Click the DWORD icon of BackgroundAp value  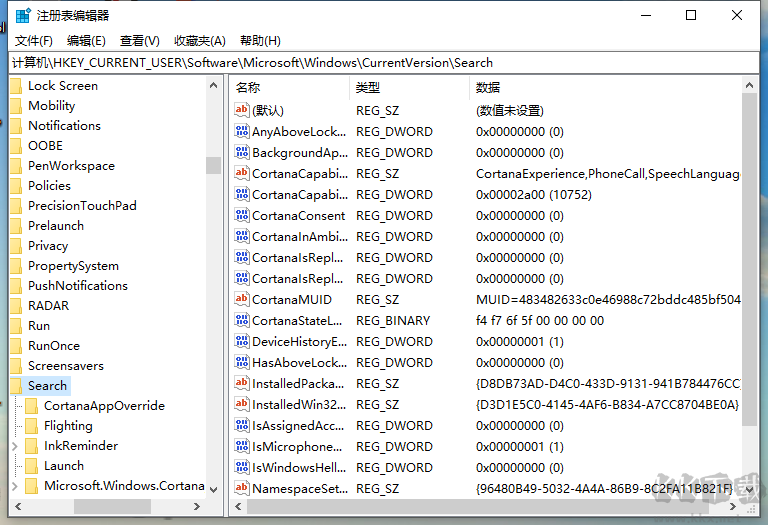[241, 152]
